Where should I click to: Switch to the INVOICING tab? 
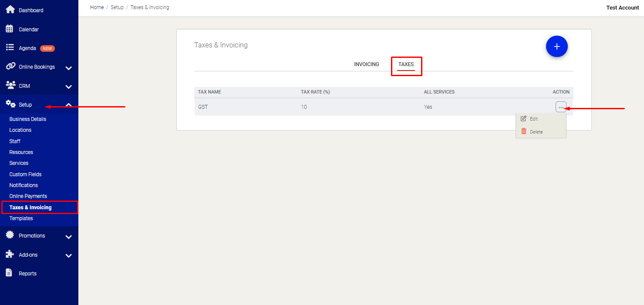pyautogui.click(x=366, y=64)
